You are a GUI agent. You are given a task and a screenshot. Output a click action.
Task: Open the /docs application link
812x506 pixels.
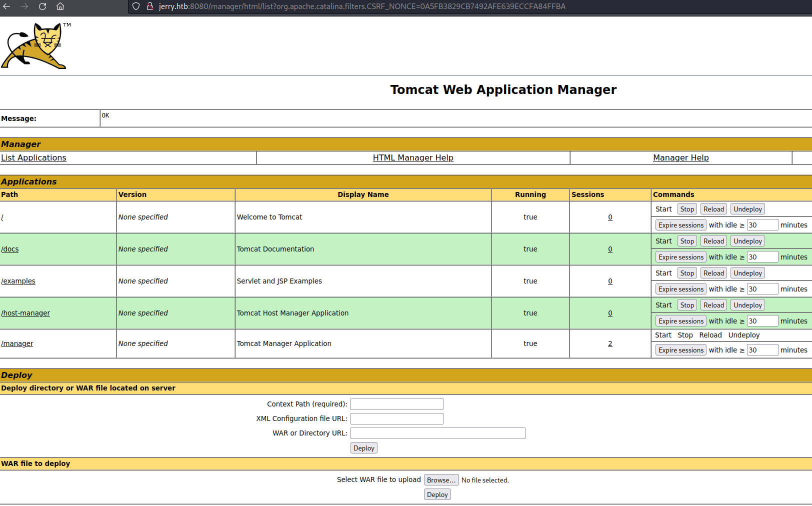click(x=10, y=249)
